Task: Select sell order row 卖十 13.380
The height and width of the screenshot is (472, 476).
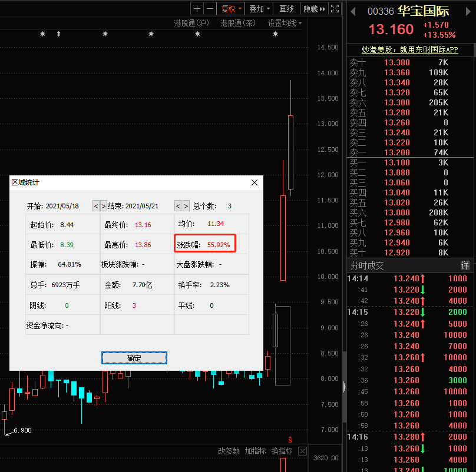Action: pyautogui.click(x=410, y=62)
